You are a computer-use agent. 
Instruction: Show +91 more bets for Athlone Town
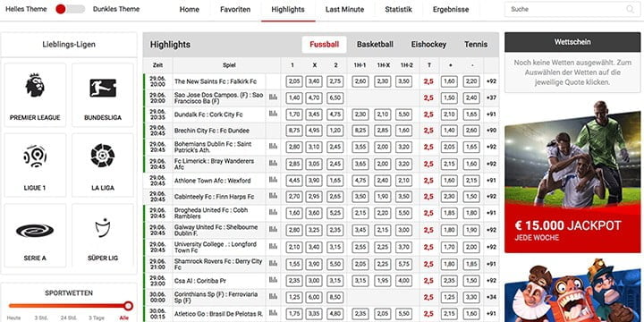(x=491, y=181)
